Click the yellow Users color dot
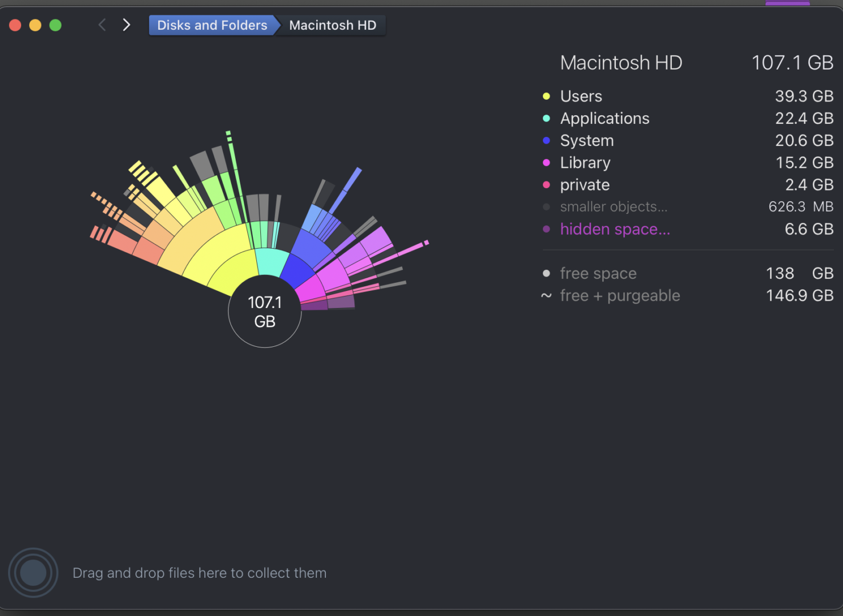The image size is (843, 616). point(546,96)
